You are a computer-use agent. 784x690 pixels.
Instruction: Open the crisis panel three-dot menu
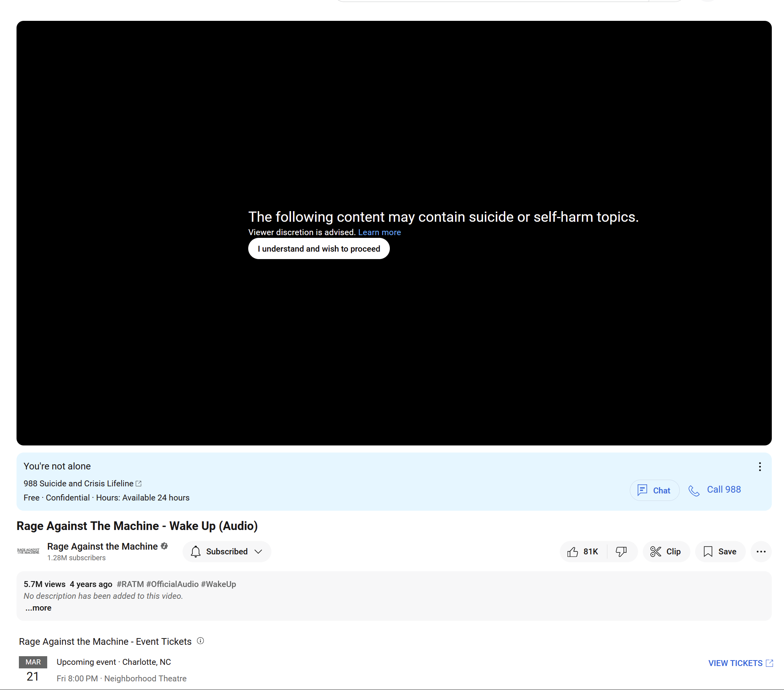[x=760, y=467]
